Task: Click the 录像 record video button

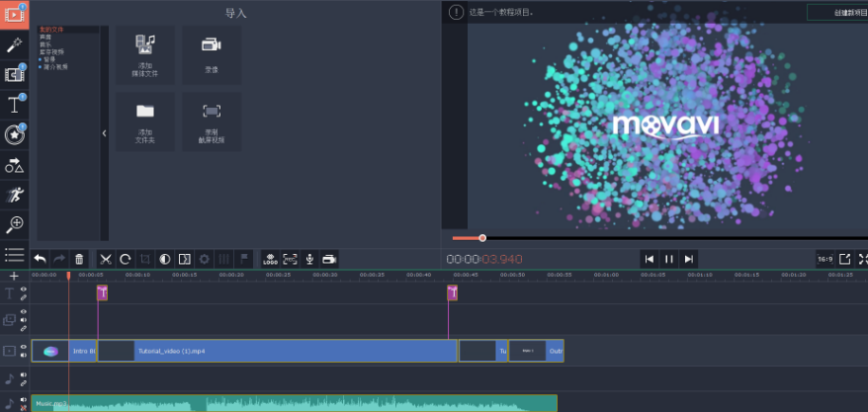Action: coord(212,55)
